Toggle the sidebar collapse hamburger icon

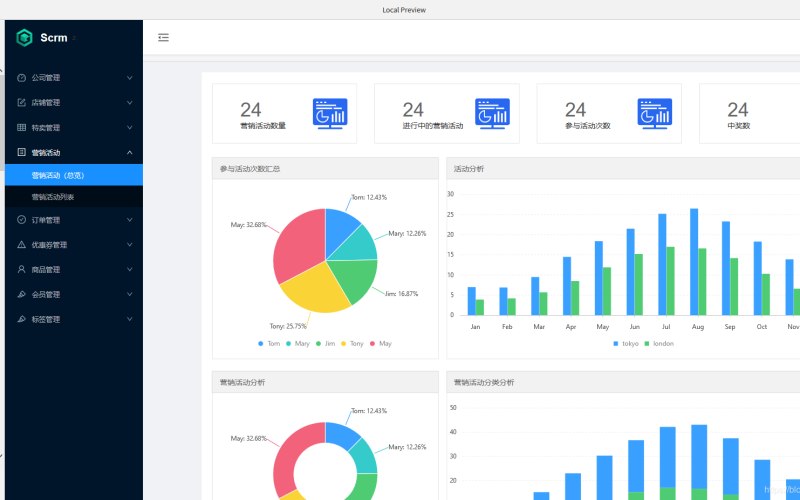163,37
